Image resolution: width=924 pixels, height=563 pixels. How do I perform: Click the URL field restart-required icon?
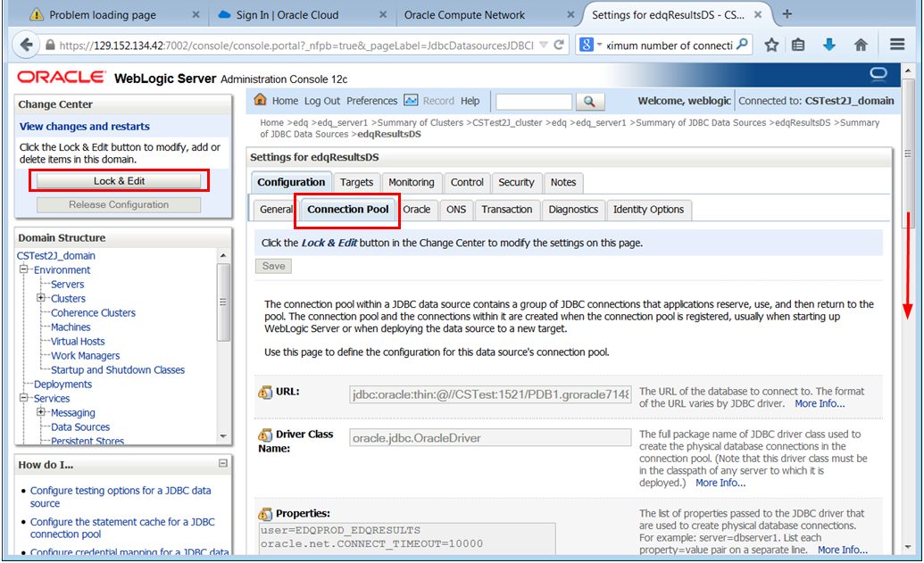point(265,392)
